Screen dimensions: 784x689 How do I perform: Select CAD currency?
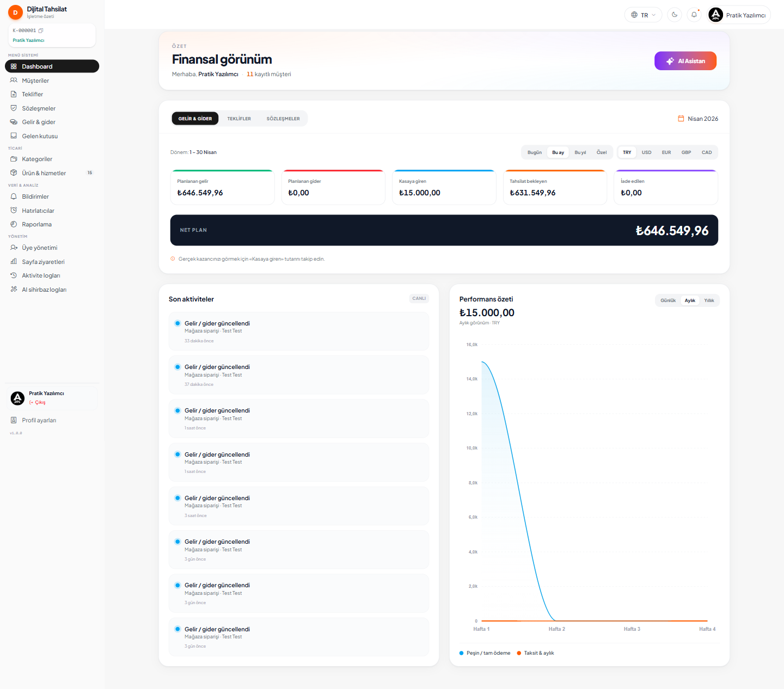click(707, 152)
